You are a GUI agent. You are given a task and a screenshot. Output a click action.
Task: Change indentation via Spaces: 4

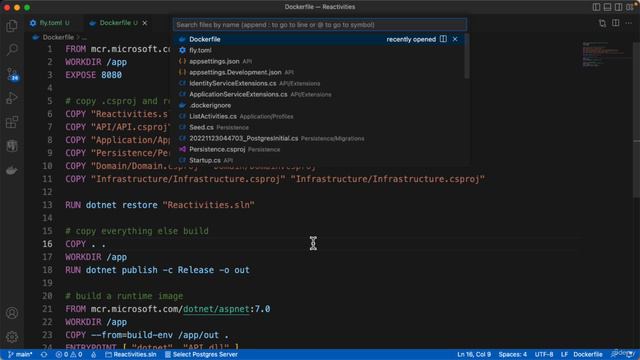pyautogui.click(x=513, y=354)
